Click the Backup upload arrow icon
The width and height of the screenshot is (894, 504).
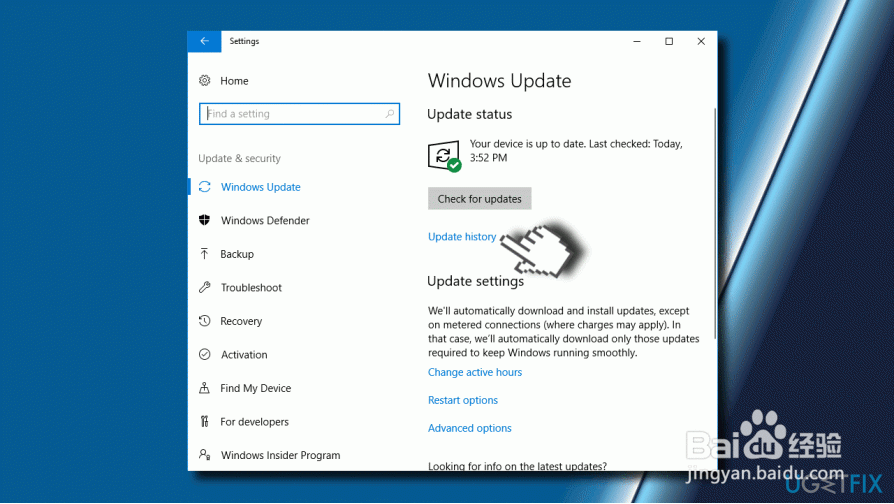point(205,254)
